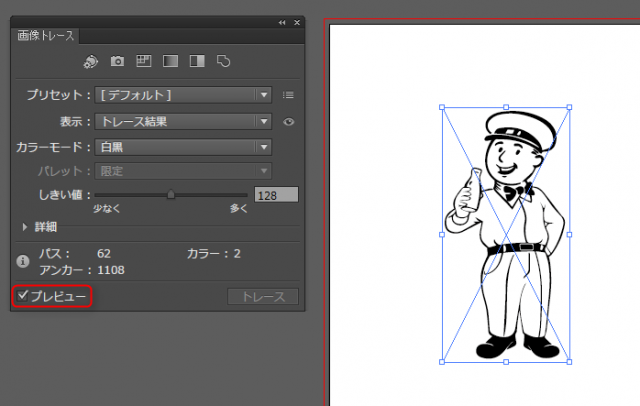The width and height of the screenshot is (640, 406).
Task: Toggle the eye icon next to 表示
Action: (288, 122)
